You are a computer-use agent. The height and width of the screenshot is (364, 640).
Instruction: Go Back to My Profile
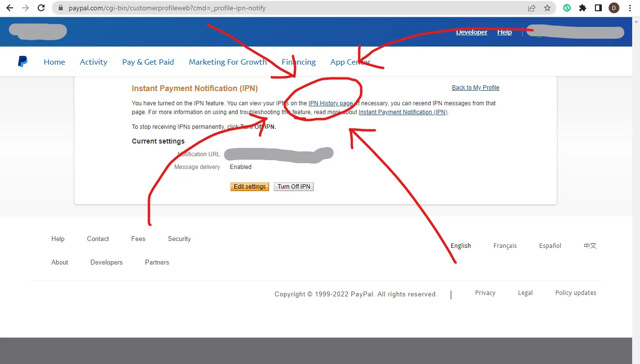tap(475, 88)
